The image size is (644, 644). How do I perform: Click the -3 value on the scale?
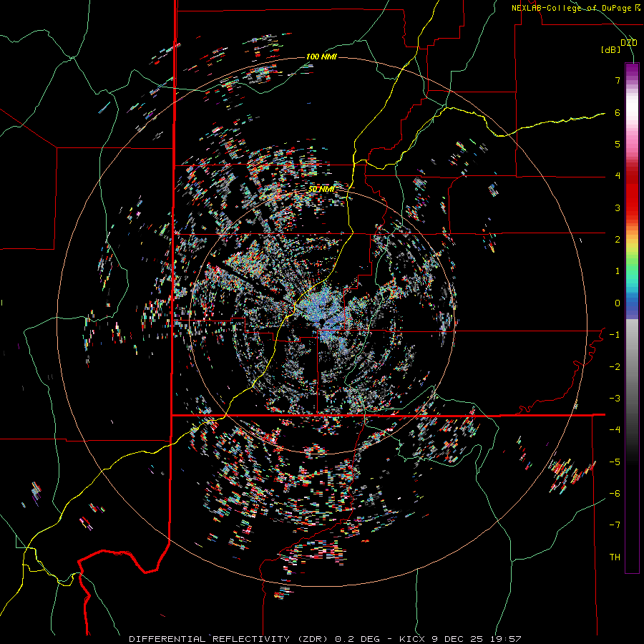[615, 399]
